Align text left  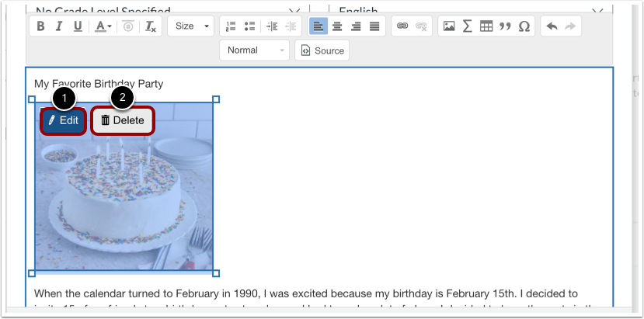[x=319, y=26]
